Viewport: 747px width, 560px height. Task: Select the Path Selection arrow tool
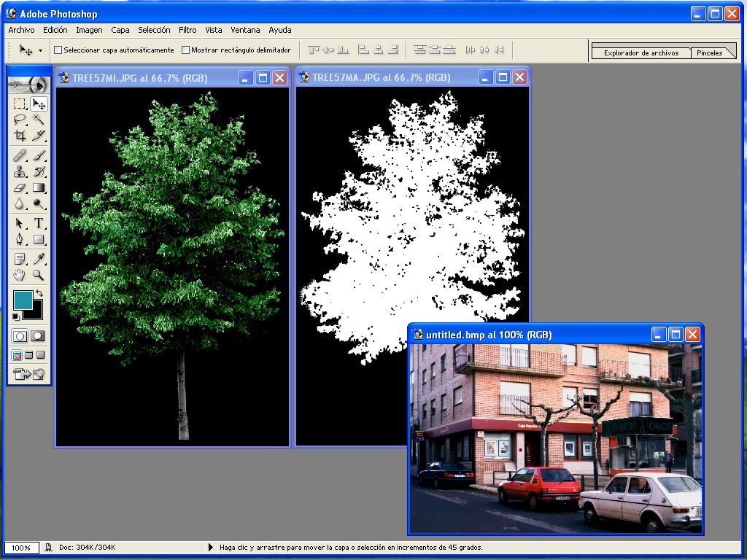[x=19, y=223]
